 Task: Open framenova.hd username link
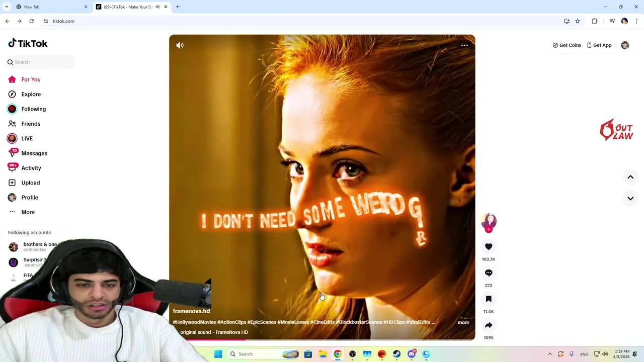[x=191, y=311]
